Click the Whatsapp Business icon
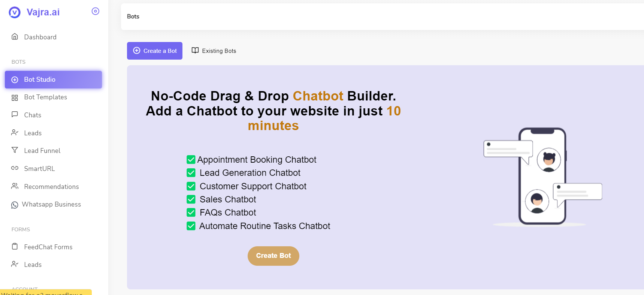Viewport: 644px width, 295px height. click(x=15, y=205)
